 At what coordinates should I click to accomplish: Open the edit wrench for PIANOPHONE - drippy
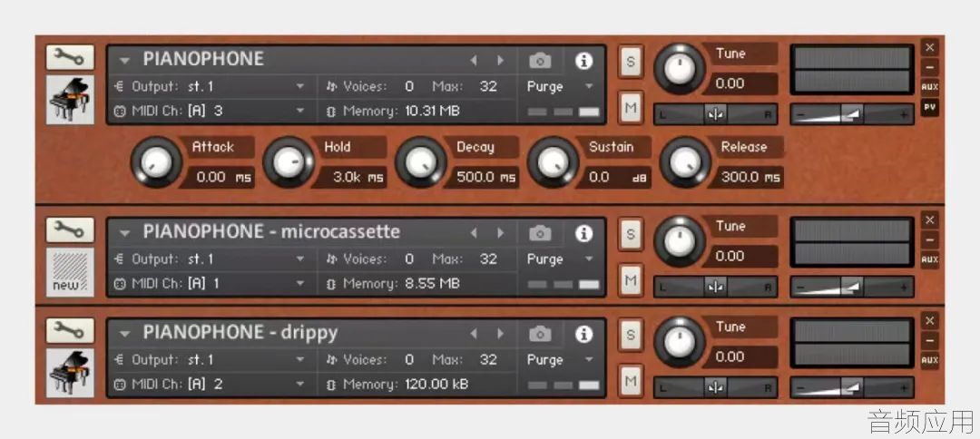pos(70,330)
